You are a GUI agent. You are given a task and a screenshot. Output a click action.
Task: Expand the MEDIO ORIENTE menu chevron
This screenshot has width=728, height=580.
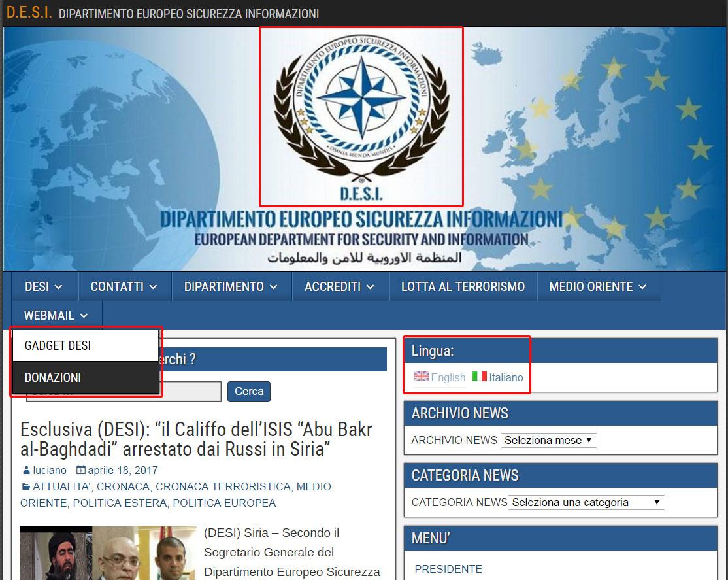click(x=642, y=287)
